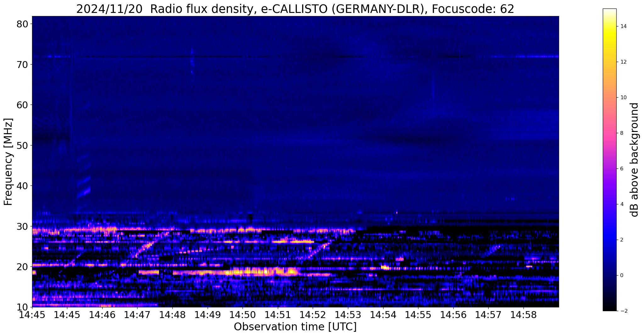
Task: Click the 20 MHz frequency tick label
Action: pyautogui.click(x=22, y=267)
